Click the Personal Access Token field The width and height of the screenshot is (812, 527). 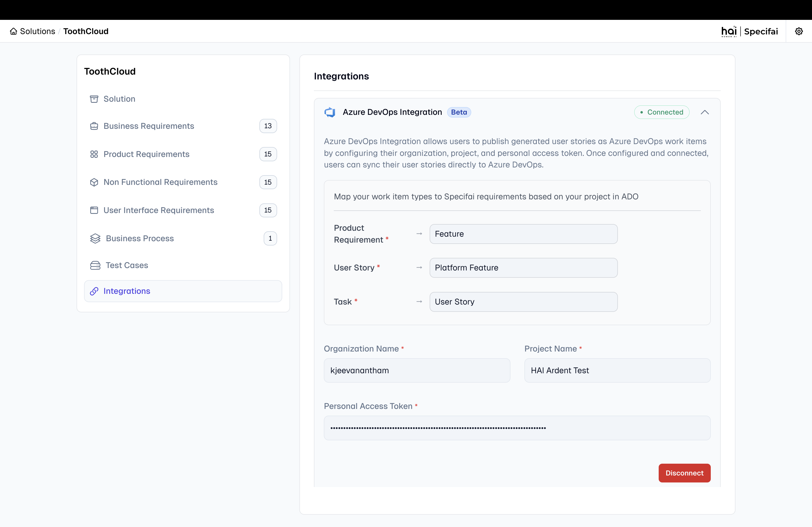click(x=517, y=428)
